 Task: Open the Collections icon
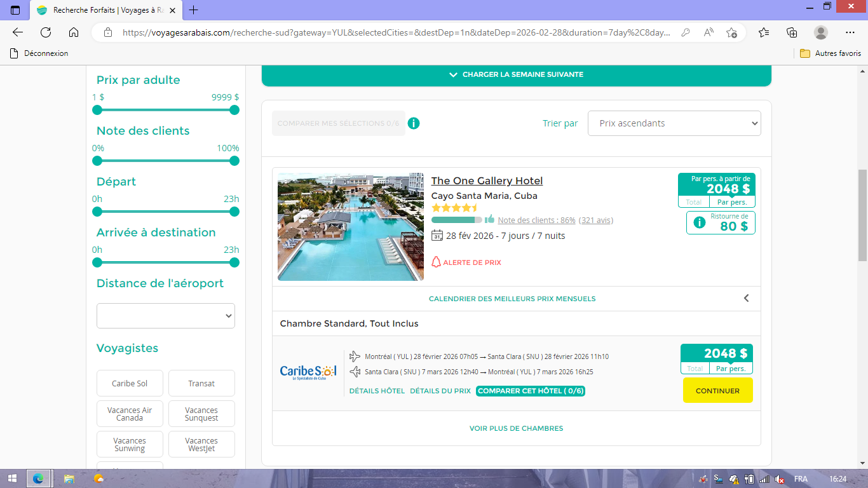pos(792,32)
